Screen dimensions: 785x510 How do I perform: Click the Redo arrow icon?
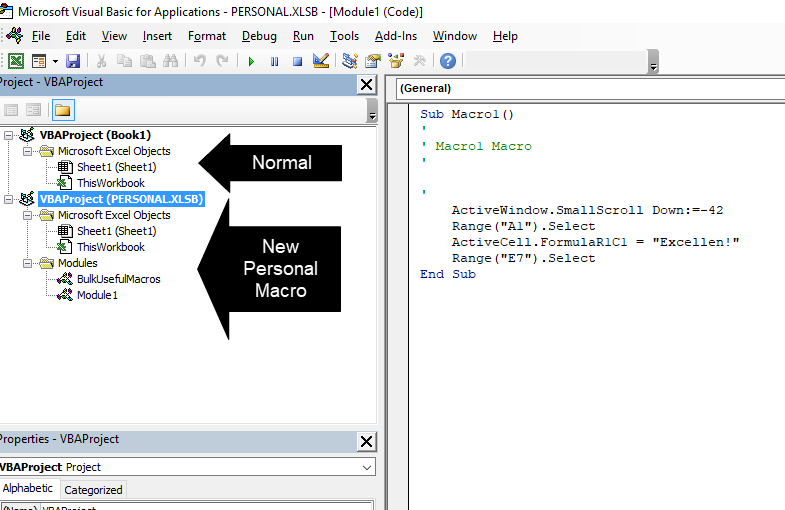222,61
